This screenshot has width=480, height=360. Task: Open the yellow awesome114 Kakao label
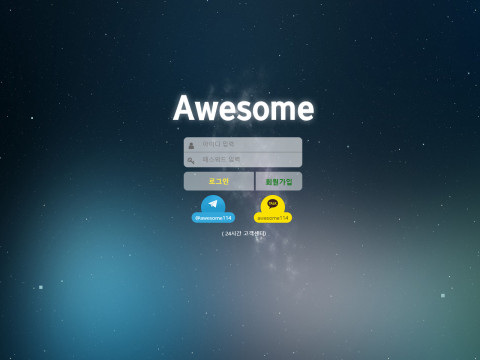pos(273,218)
